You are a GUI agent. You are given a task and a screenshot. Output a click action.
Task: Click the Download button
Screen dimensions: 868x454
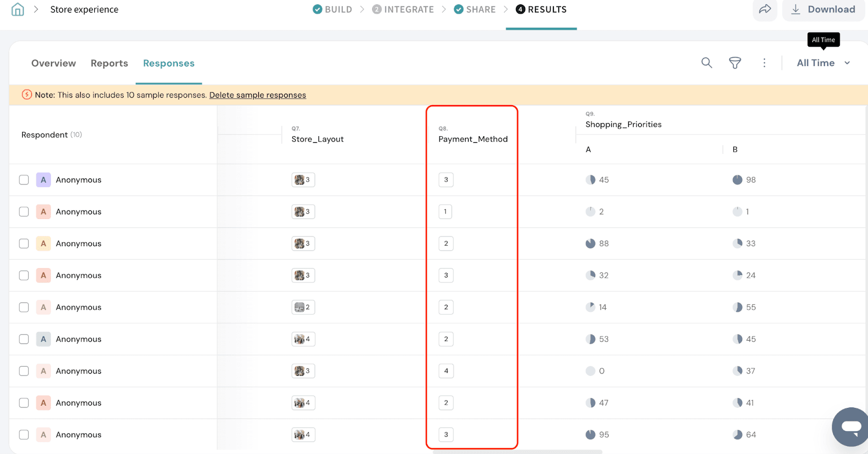pos(824,9)
